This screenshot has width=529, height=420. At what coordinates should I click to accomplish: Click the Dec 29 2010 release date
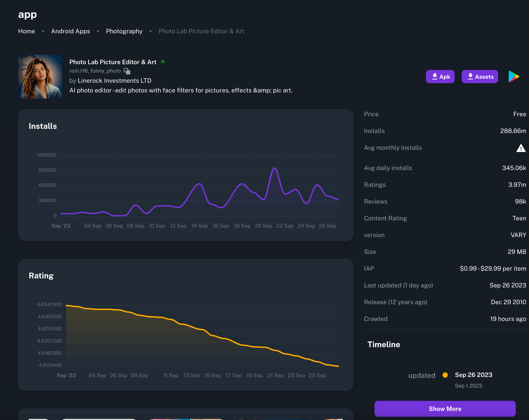tap(508, 302)
